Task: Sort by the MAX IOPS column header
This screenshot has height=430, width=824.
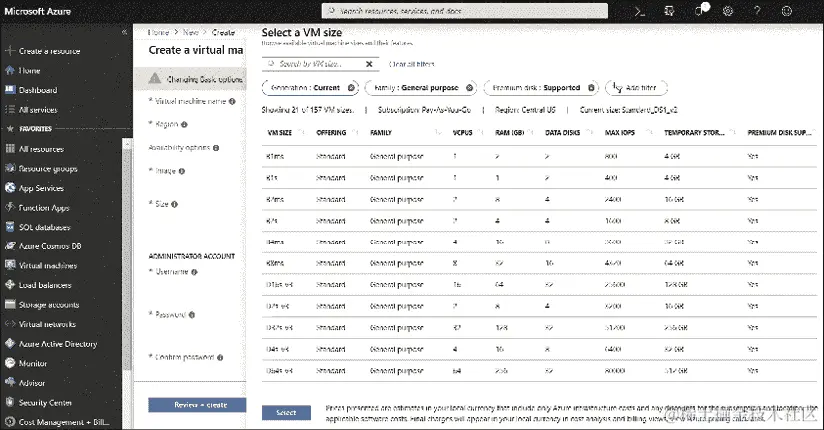Action: (x=620, y=132)
